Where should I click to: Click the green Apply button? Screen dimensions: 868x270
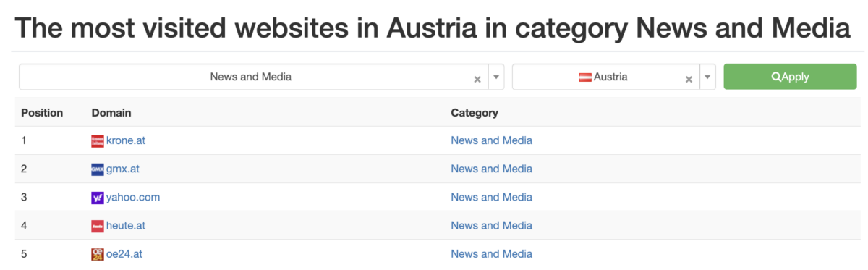point(790,77)
